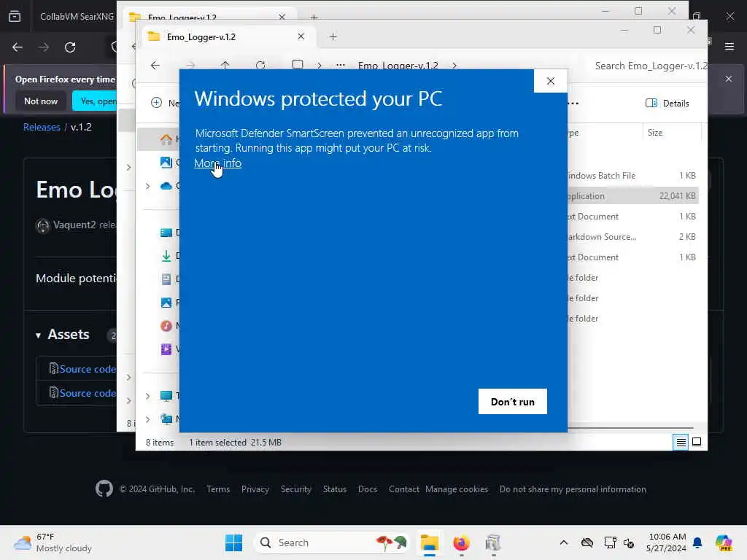Open clock and date 10:06 AM
The height and width of the screenshot is (560, 747).
pyautogui.click(x=667, y=542)
